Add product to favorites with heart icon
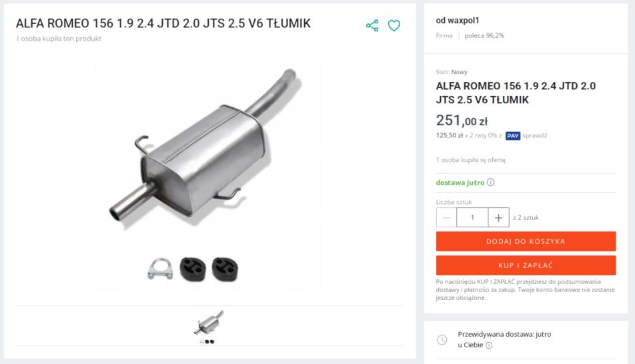 394,25
